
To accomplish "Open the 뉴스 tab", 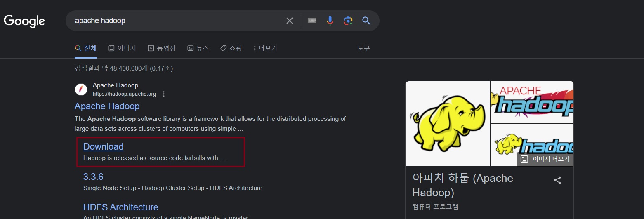I will coord(198,48).
